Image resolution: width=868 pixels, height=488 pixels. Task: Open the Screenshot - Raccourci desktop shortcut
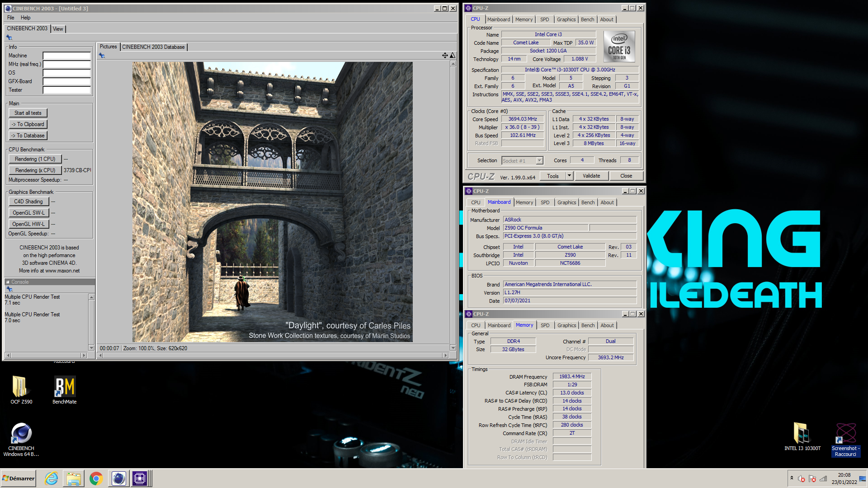[x=845, y=440]
